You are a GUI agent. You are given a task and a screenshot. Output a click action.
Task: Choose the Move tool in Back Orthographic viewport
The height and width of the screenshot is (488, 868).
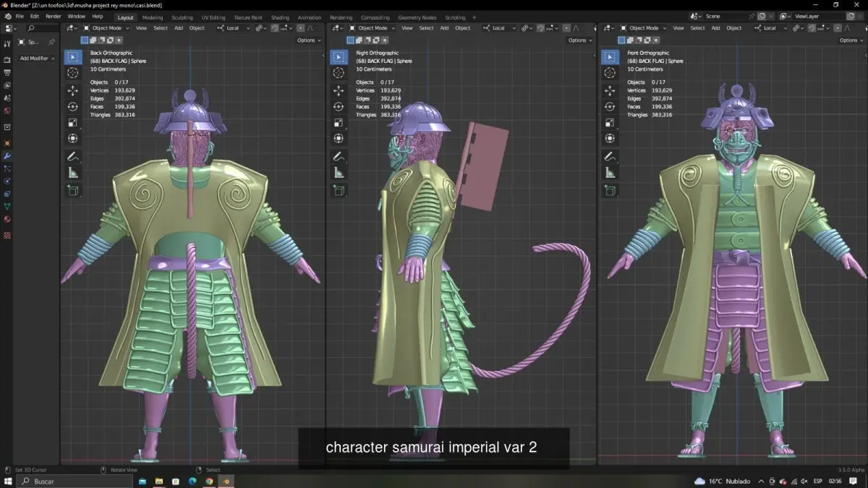coord(73,90)
